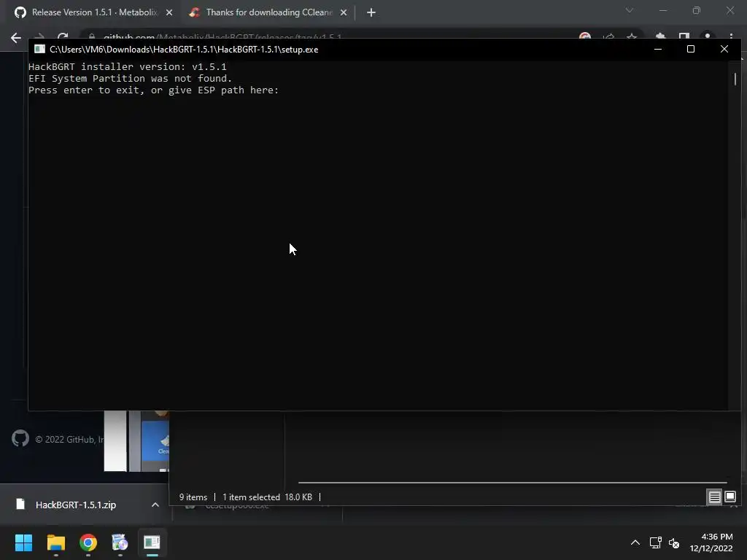Image resolution: width=747 pixels, height=560 pixels.
Task: Open network status in system tray
Action: pyautogui.click(x=656, y=542)
